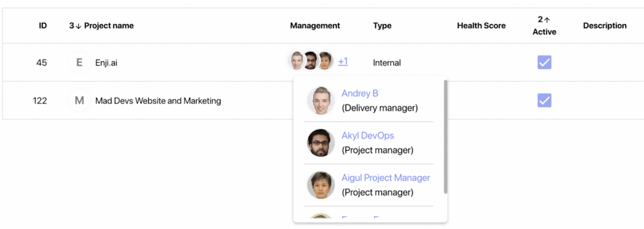Uncheck Active checkbox for Enji.ai
The height and width of the screenshot is (229, 644).
tap(544, 62)
